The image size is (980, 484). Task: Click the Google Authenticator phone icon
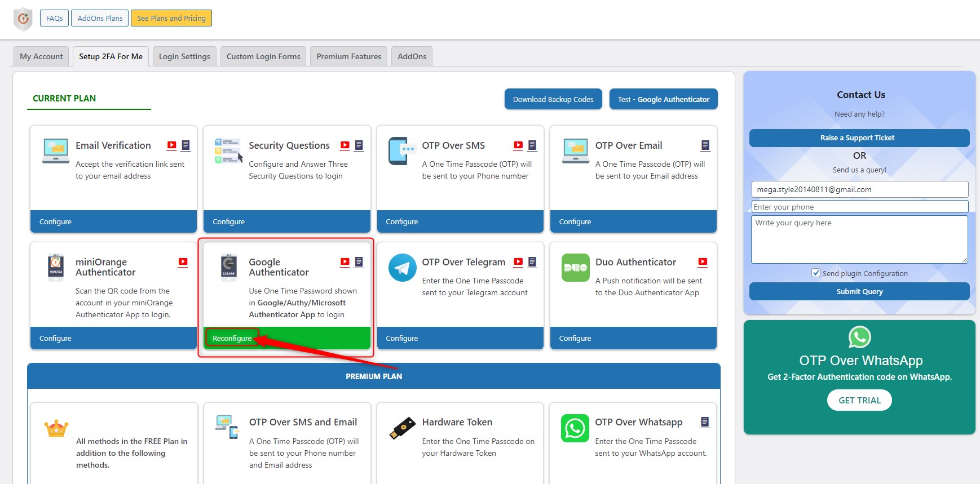point(228,268)
